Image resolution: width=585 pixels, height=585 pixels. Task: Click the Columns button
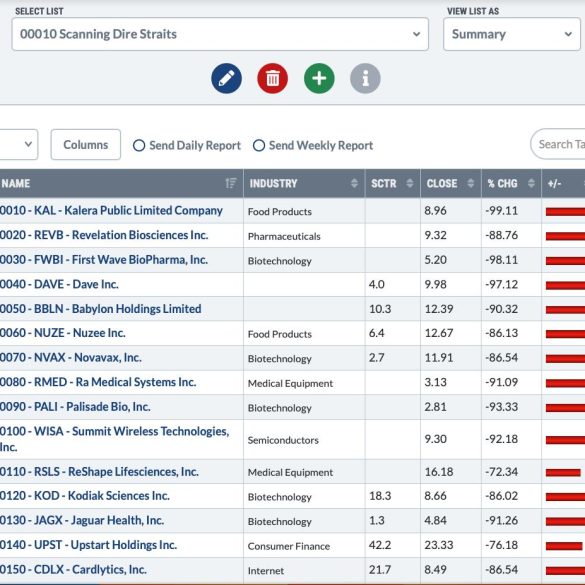click(86, 144)
